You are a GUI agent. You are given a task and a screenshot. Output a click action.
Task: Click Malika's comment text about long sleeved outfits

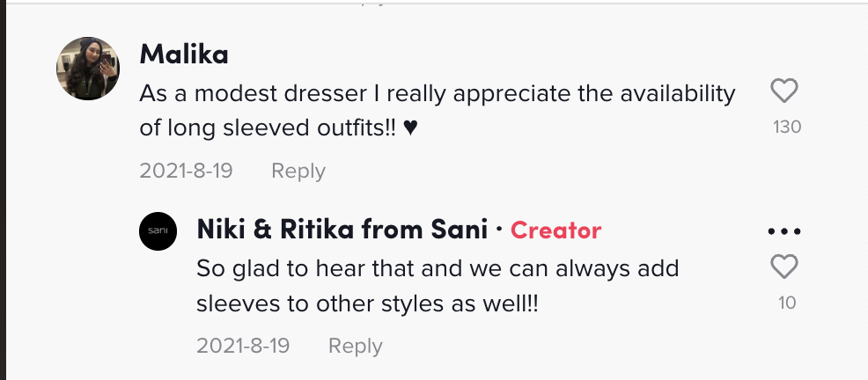(437, 93)
